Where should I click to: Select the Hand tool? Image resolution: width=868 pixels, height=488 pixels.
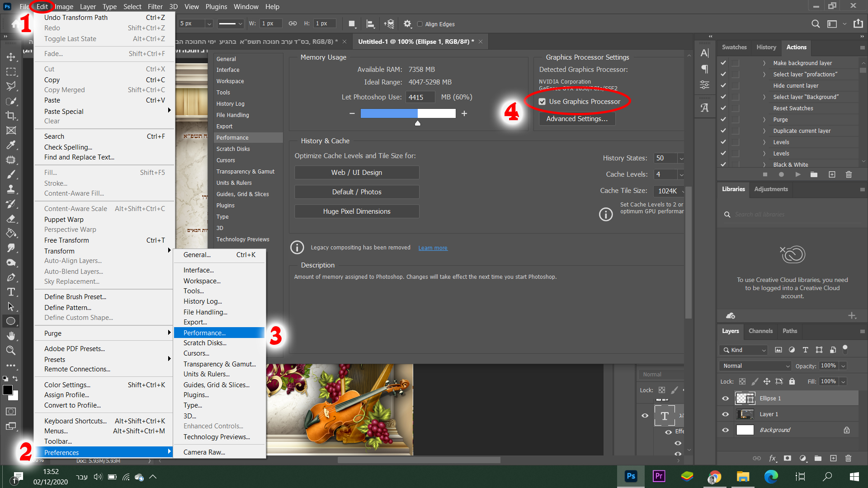11,336
